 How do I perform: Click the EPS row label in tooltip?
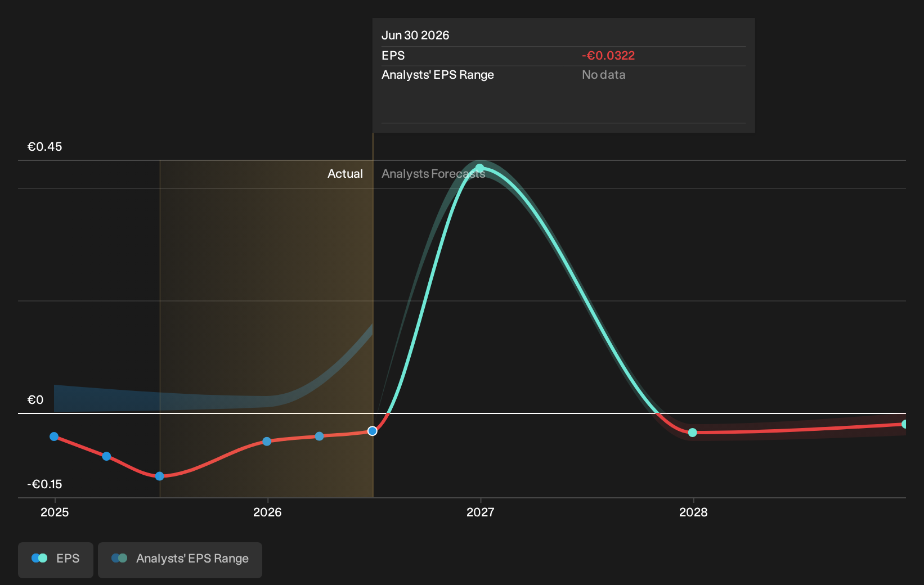coord(393,56)
